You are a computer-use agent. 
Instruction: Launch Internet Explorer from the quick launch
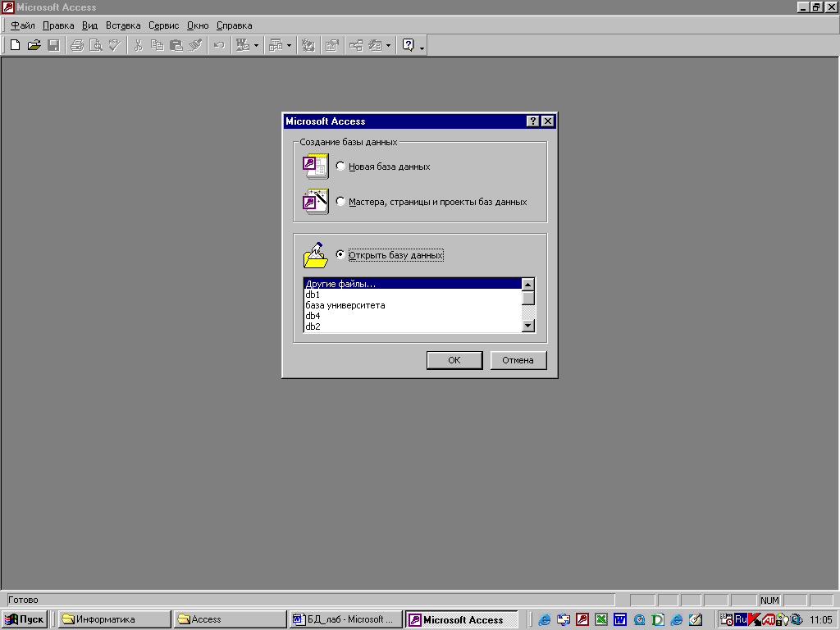(545, 620)
